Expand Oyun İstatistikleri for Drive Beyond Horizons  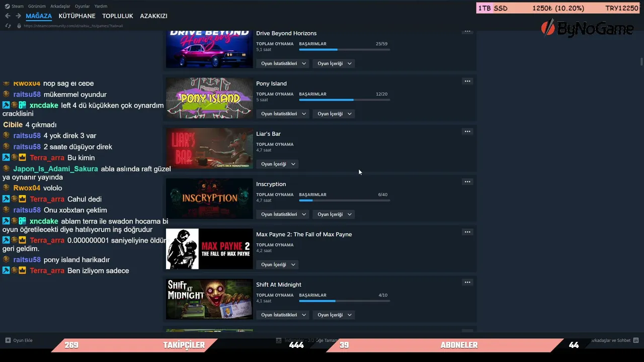point(283,63)
